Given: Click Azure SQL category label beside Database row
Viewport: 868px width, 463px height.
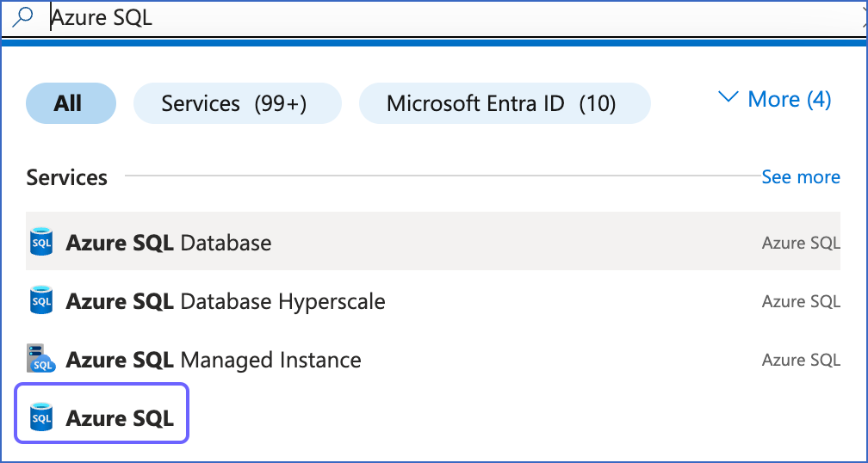Looking at the screenshot, I should pos(801,243).
